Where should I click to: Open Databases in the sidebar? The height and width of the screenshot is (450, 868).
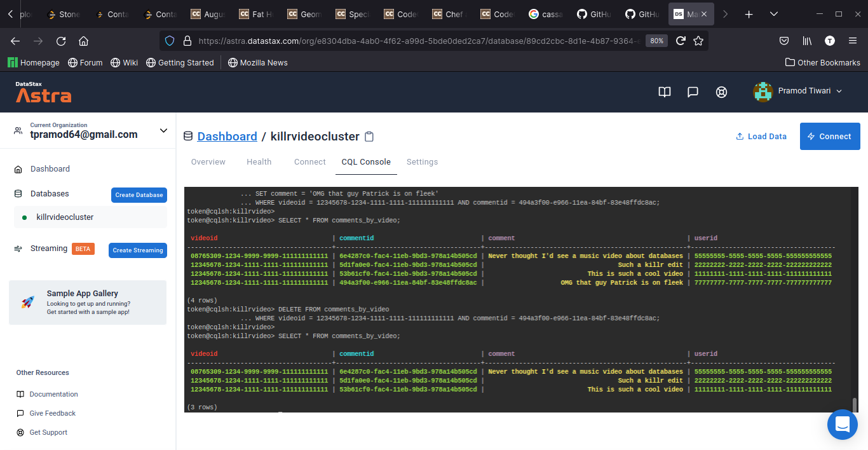[50, 194]
